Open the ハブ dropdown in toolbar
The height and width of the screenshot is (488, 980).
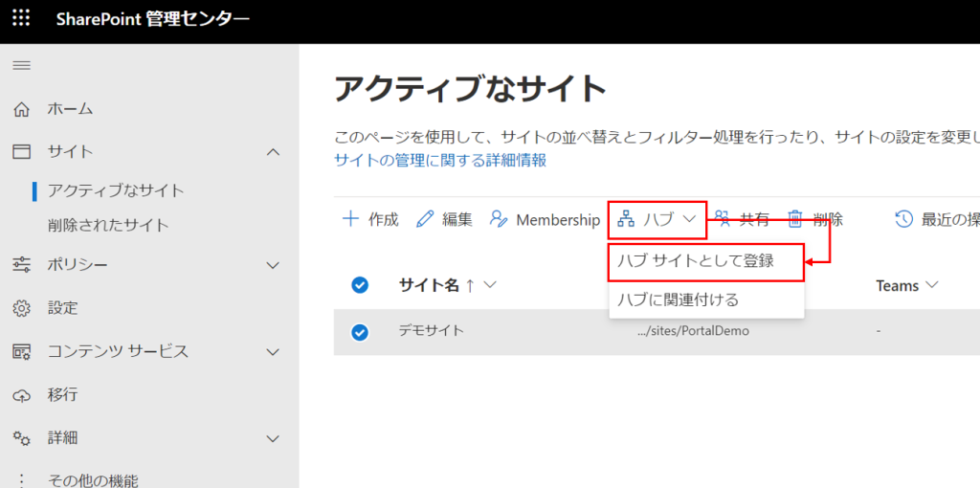point(657,219)
